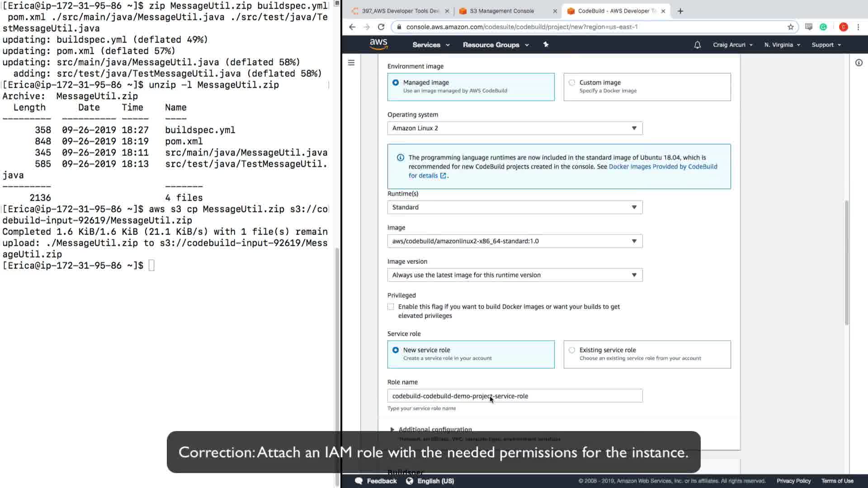Choose Existing service role option
868x488 pixels.
pos(572,350)
